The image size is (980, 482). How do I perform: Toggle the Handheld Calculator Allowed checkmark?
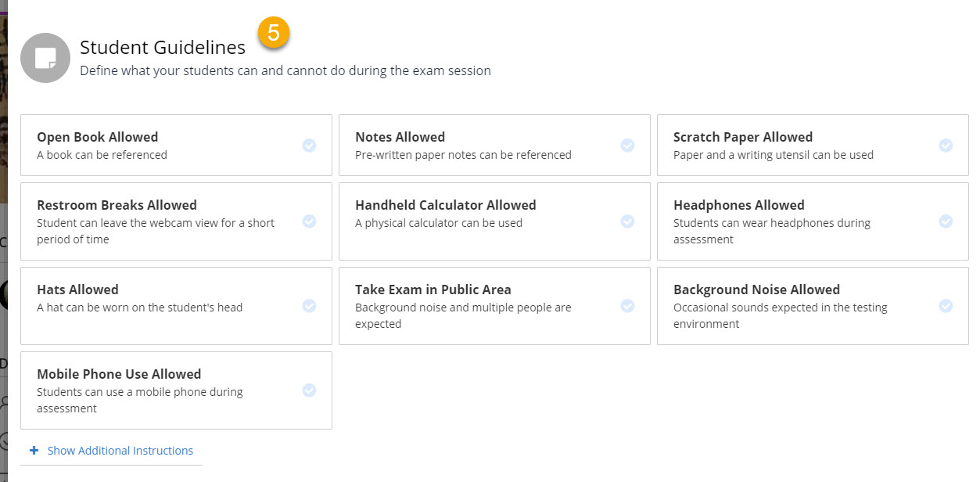(627, 221)
